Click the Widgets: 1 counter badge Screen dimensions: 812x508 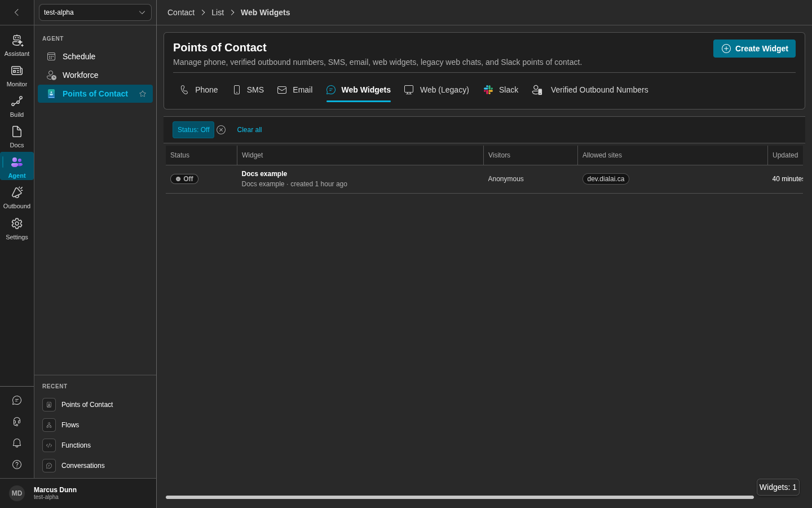[778, 487]
